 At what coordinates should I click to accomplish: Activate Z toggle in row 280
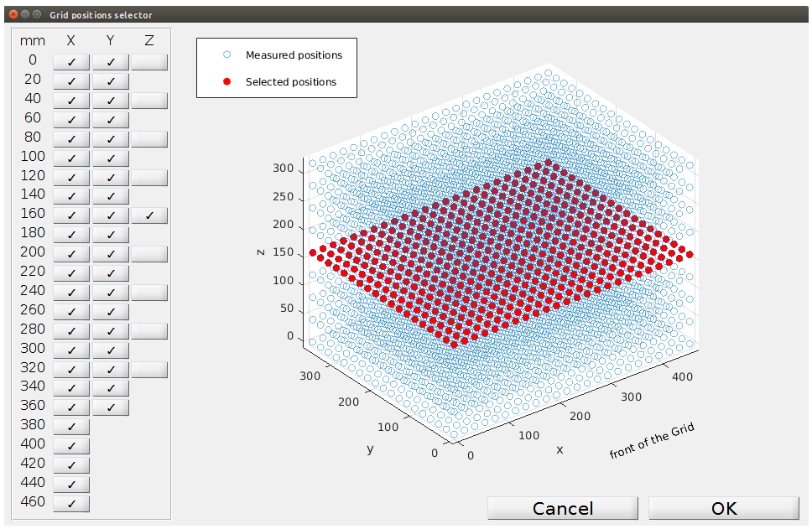click(x=149, y=331)
